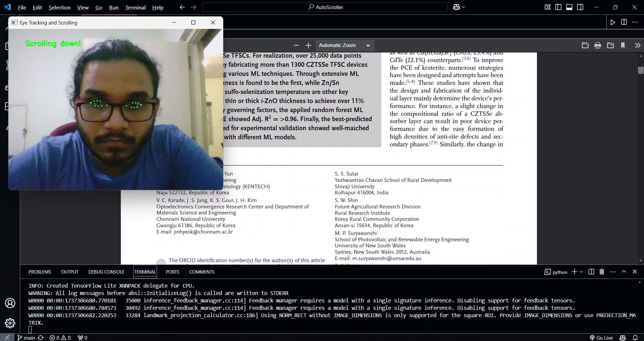Switch to the COMMENTS tab
The width and height of the screenshot is (644, 341).
coord(202,272)
